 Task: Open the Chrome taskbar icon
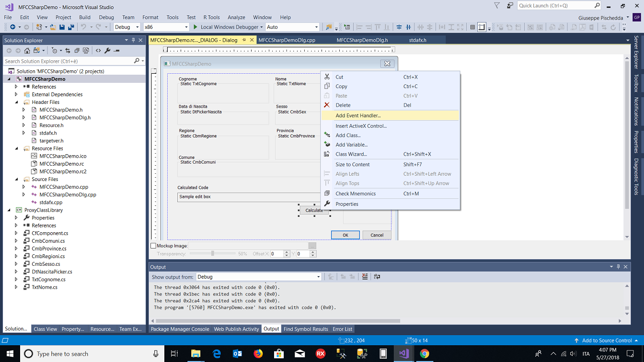pyautogui.click(x=425, y=354)
